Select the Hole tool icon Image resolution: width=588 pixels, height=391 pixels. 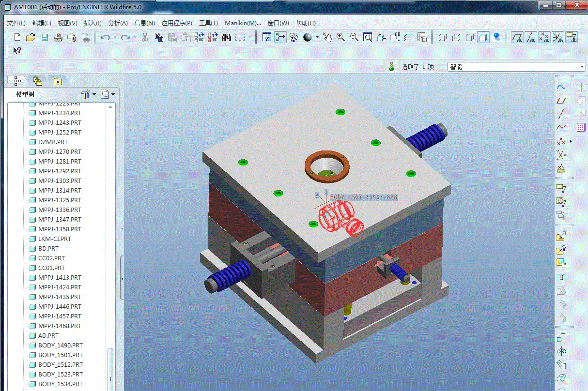point(561,277)
